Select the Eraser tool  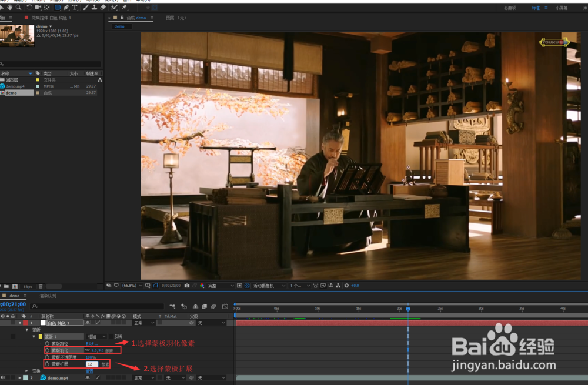pos(103,7)
